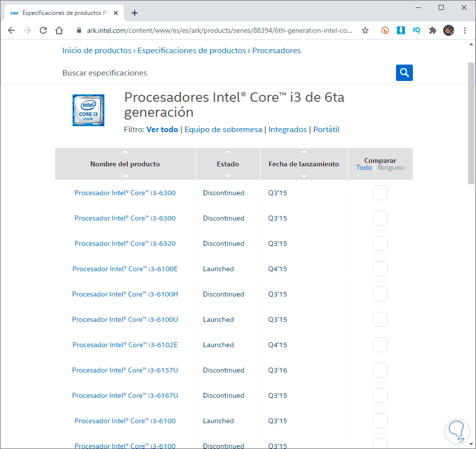Viewport: 476px width, 449px height.
Task: Sort Estado column ascending arrow
Action: tap(228, 152)
